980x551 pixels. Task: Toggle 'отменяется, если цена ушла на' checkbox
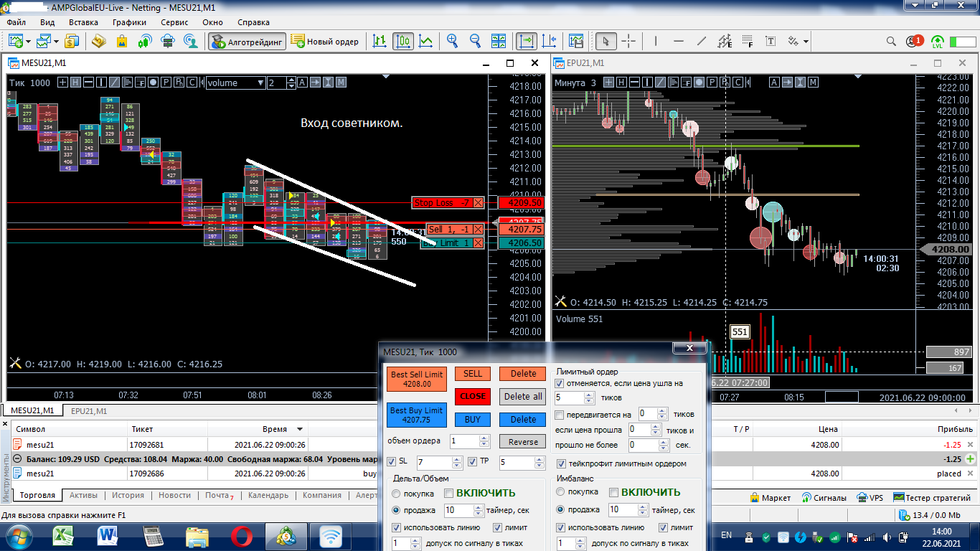(560, 383)
